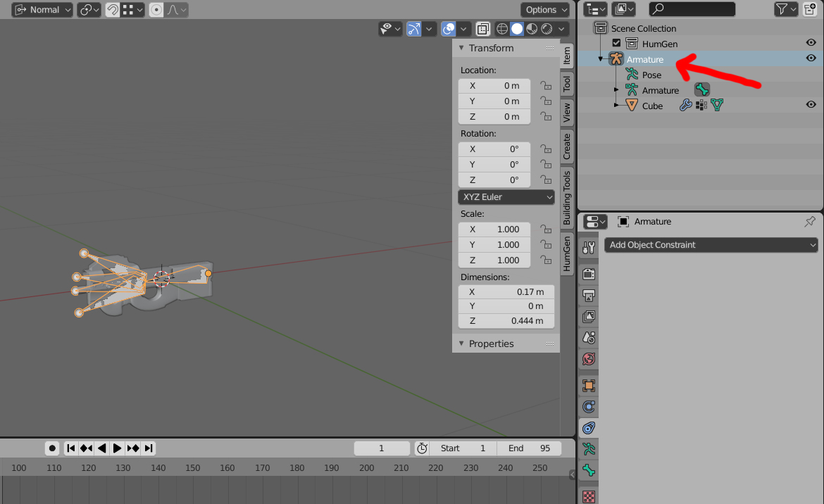Switch to the HumGen sidebar tab
This screenshot has width=824, height=504.
click(567, 253)
